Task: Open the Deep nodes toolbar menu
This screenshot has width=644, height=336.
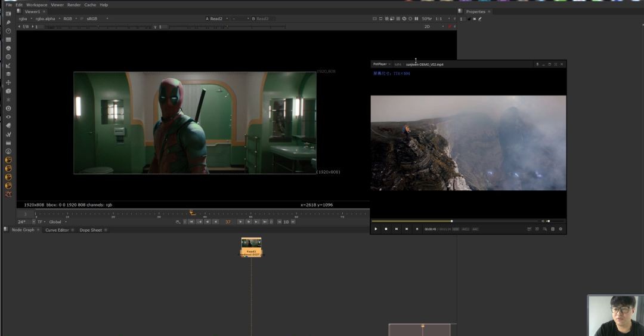Action: pyautogui.click(x=8, y=109)
